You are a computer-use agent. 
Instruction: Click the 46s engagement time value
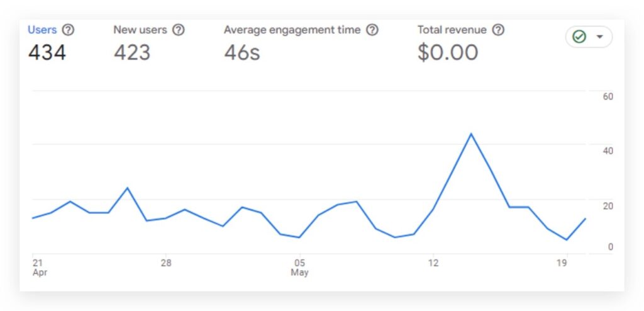(x=242, y=53)
